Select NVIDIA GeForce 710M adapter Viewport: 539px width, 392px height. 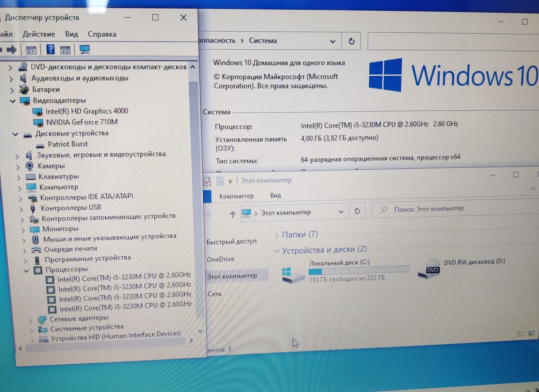tap(82, 122)
